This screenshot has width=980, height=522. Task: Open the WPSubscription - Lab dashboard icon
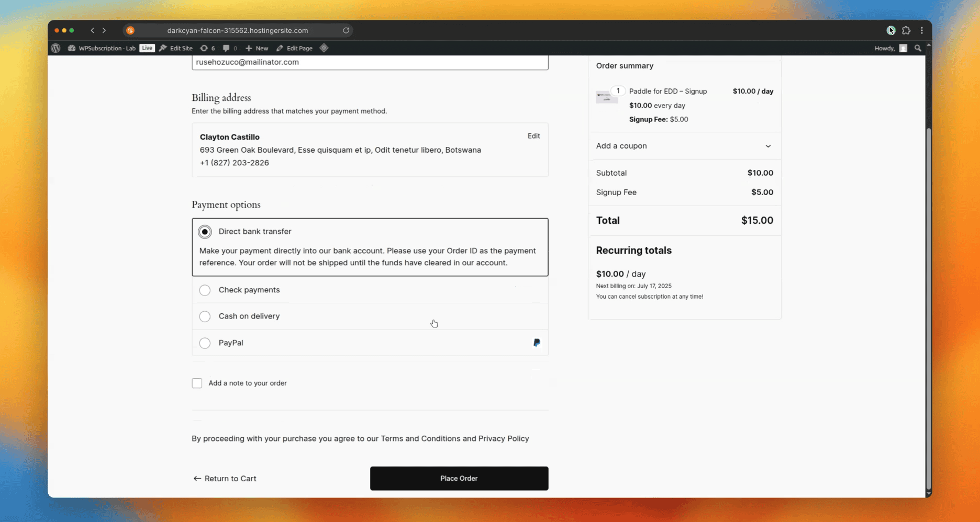(x=72, y=48)
